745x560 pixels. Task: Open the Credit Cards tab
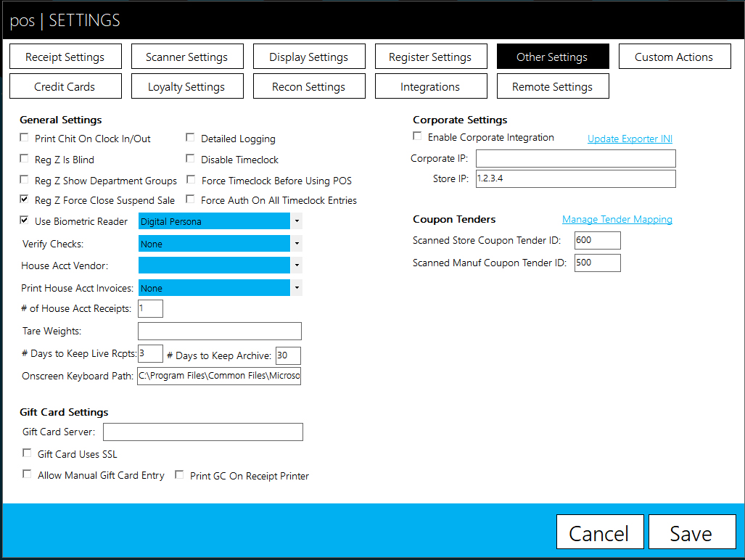(65, 86)
